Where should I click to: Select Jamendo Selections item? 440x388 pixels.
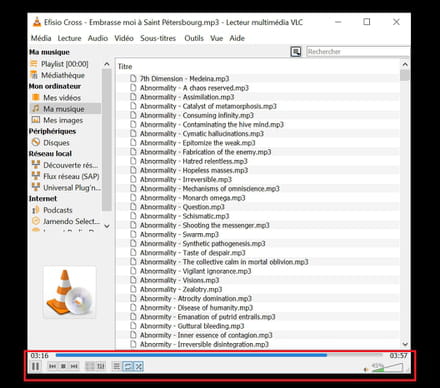click(x=65, y=221)
